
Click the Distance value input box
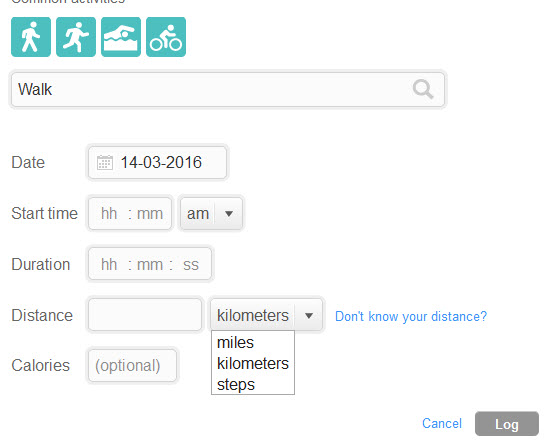145,315
